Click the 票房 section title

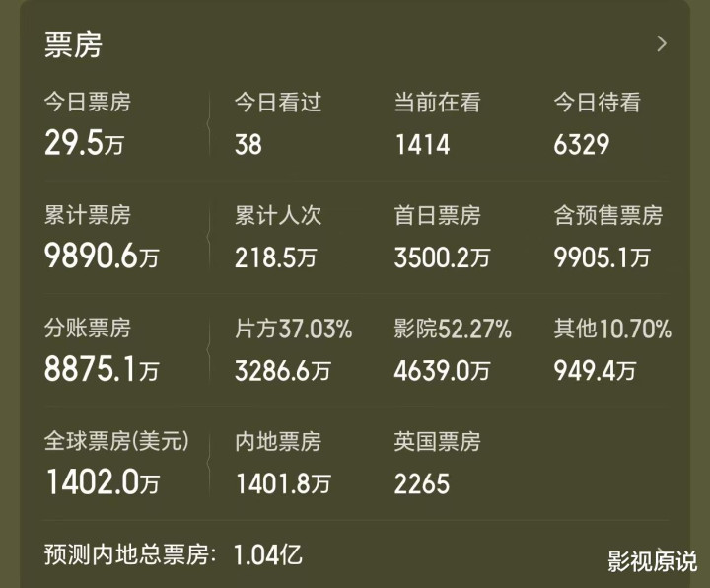pyautogui.click(x=73, y=43)
